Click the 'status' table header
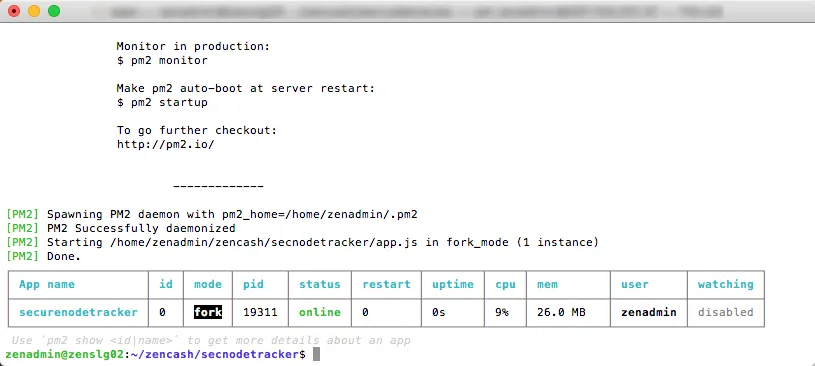The width and height of the screenshot is (815, 366). (320, 284)
